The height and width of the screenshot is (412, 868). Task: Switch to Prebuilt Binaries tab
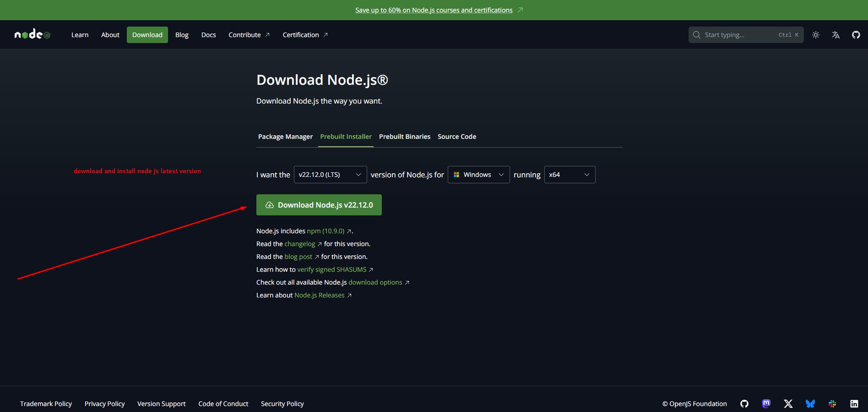tap(405, 137)
